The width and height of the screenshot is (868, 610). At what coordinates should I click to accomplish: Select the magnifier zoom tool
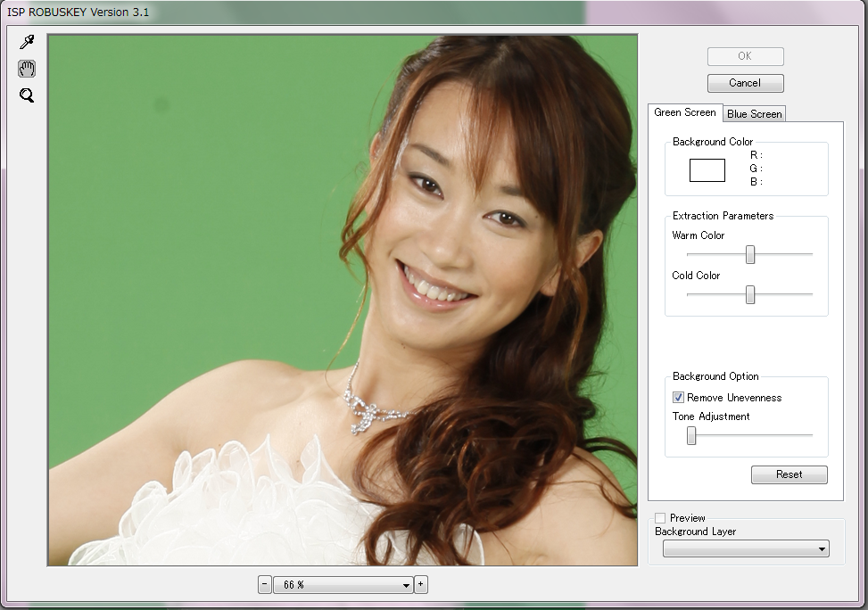click(27, 95)
